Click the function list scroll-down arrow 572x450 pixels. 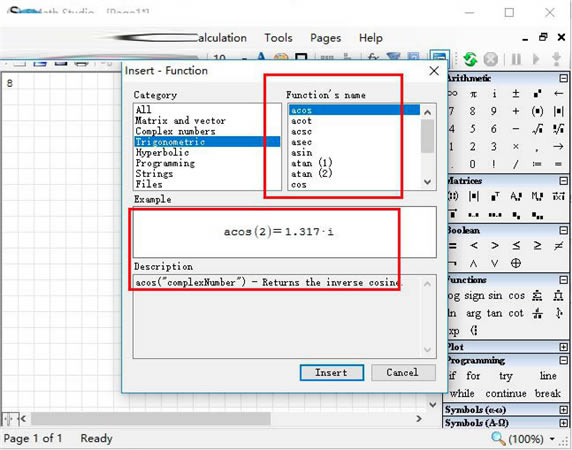[x=428, y=182]
